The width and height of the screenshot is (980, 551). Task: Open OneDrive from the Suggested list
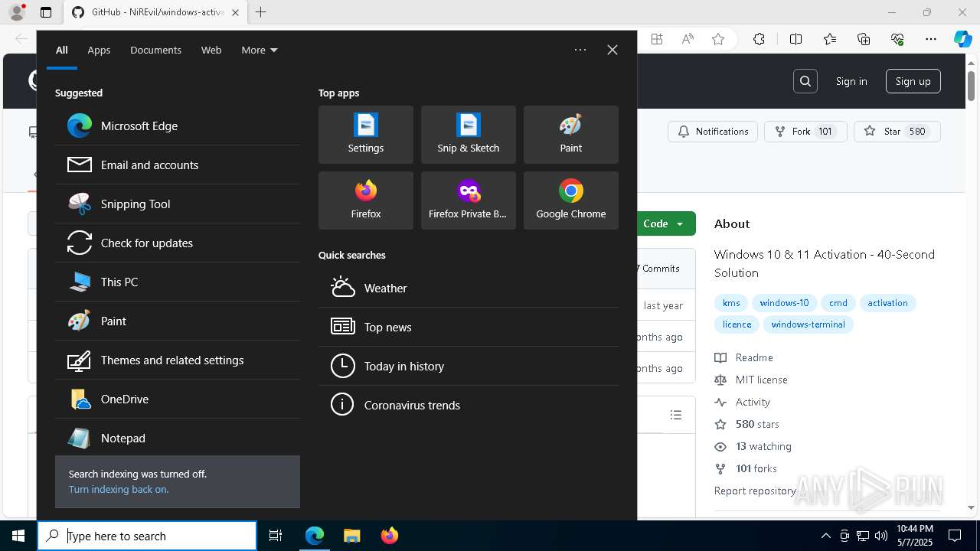click(x=178, y=399)
